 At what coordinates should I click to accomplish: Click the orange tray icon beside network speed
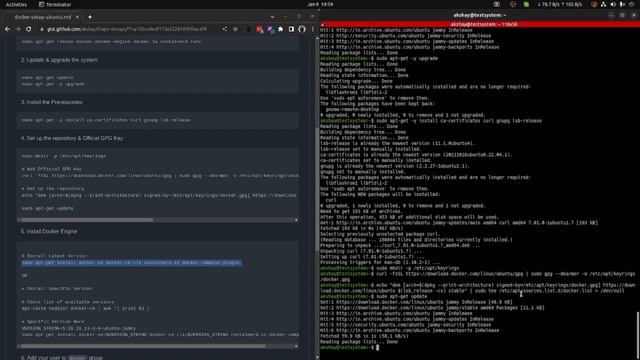click(x=594, y=4)
